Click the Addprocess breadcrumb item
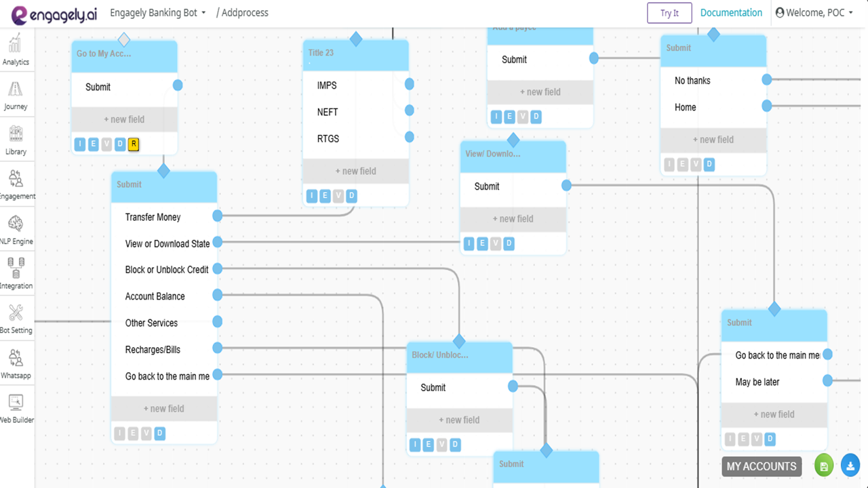The width and height of the screenshot is (868, 488). (x=242, y=13)
